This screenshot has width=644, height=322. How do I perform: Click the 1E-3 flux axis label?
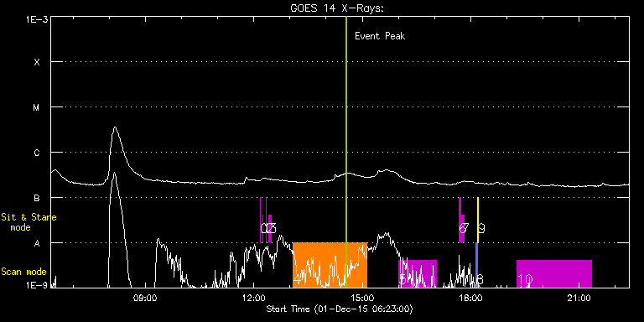point(37,19)
